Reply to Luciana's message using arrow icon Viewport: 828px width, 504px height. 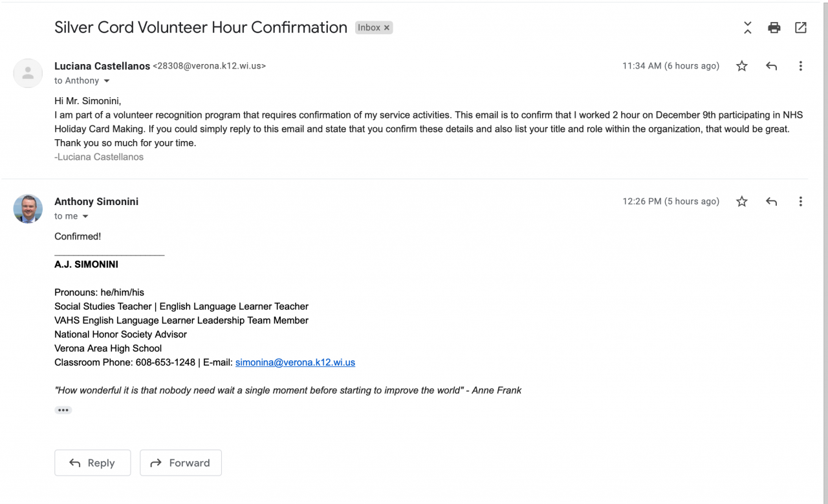771,66
